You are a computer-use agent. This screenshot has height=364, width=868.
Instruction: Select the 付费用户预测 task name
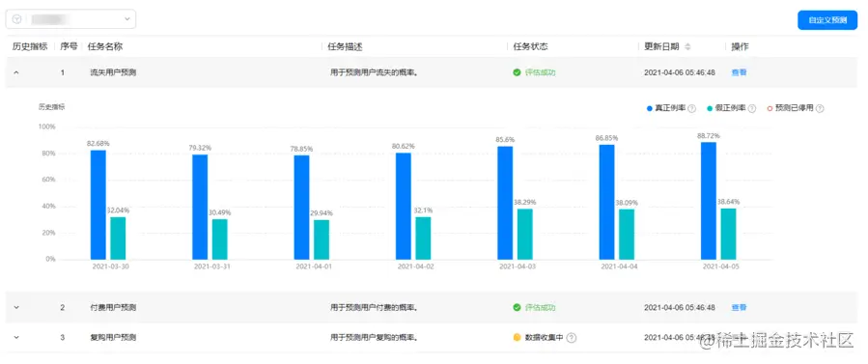[x=113, y=308]
